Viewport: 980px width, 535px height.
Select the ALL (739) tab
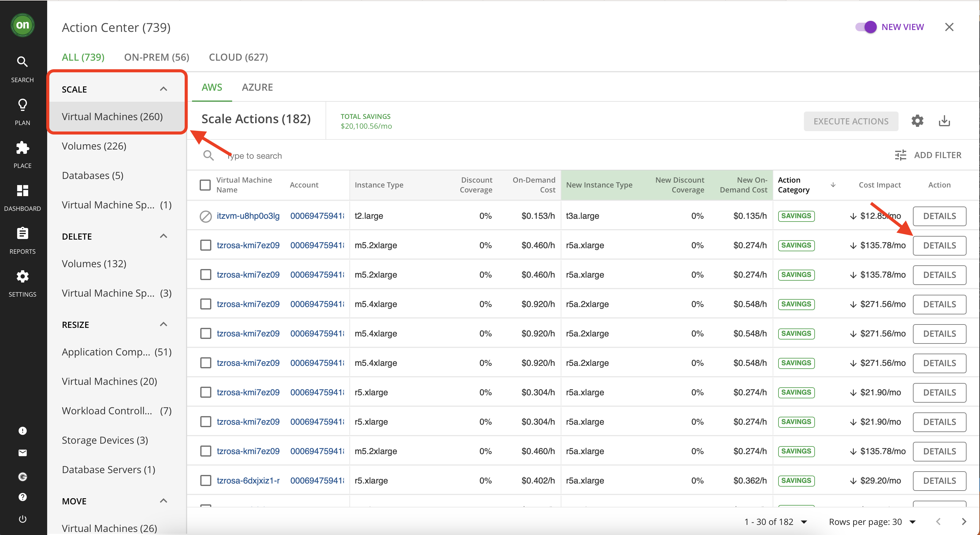click(83, 57)
